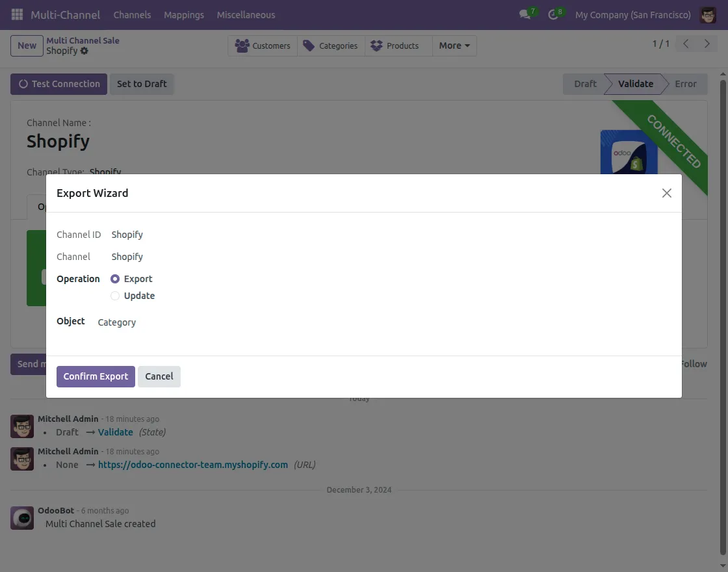Open the More dropdown
The image size is (728, 572).
(453, 45)
